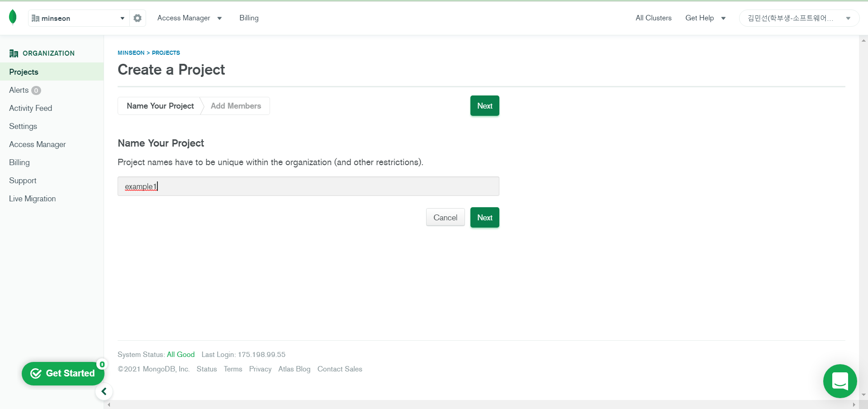Click the All Good system status link
Screen dimensions: 868x409
click(181, 355)
